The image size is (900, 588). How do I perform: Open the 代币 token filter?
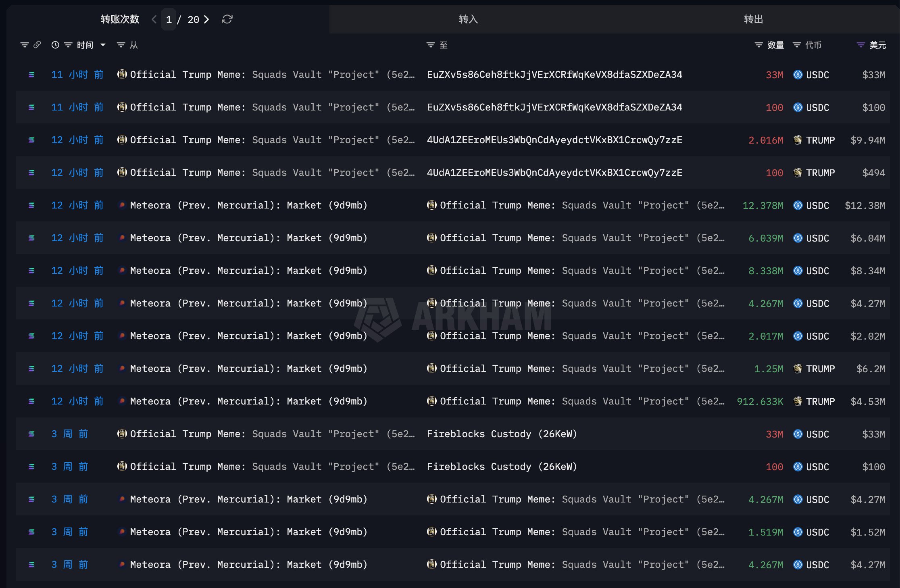pyautogui.click(x=797, y=45)
